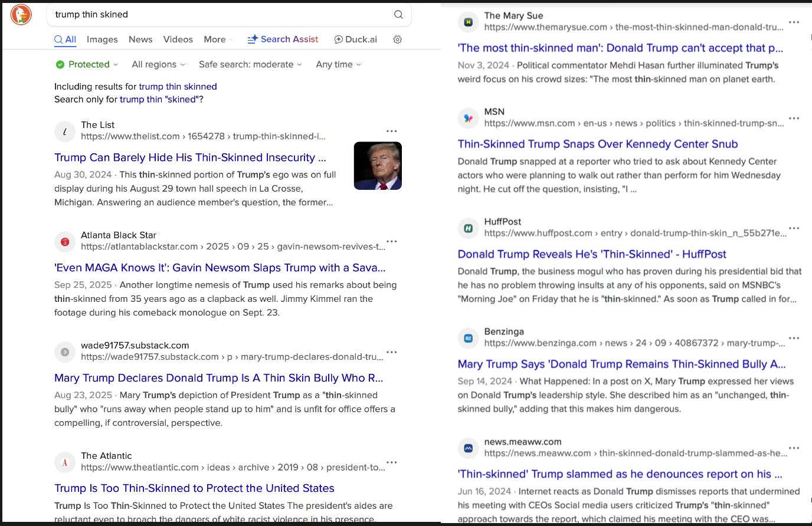The height and width of the screenshot is (526, 812).
Task: Open more options for The Mary Sue result
Action: point(794,22)
